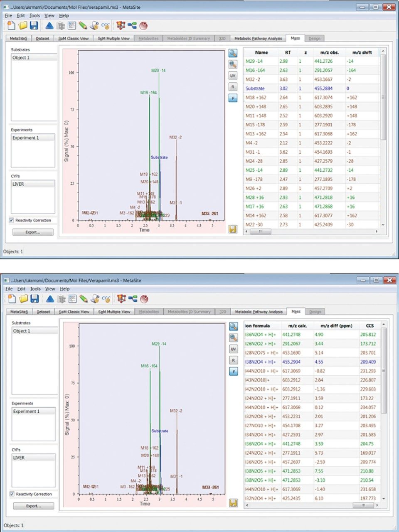Sort by the CCS column header
This screenshot has width=399, height=532.
[x=370, y=326]
